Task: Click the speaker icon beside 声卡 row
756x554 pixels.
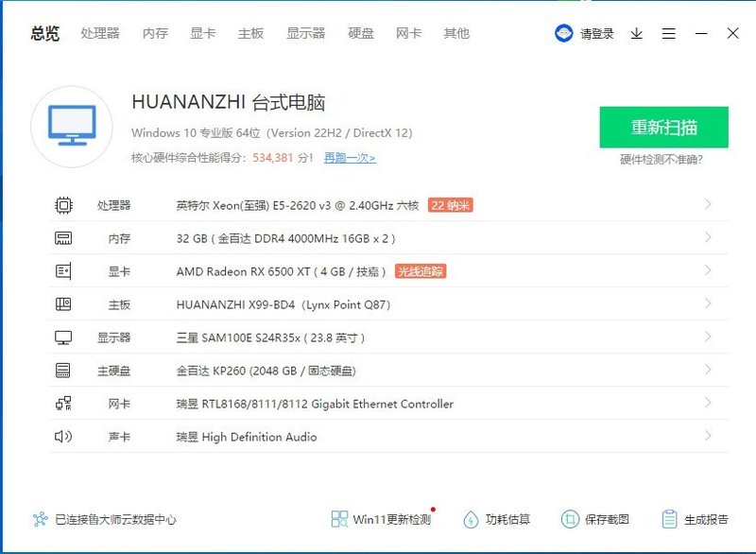Action: (x=63, y=437)
